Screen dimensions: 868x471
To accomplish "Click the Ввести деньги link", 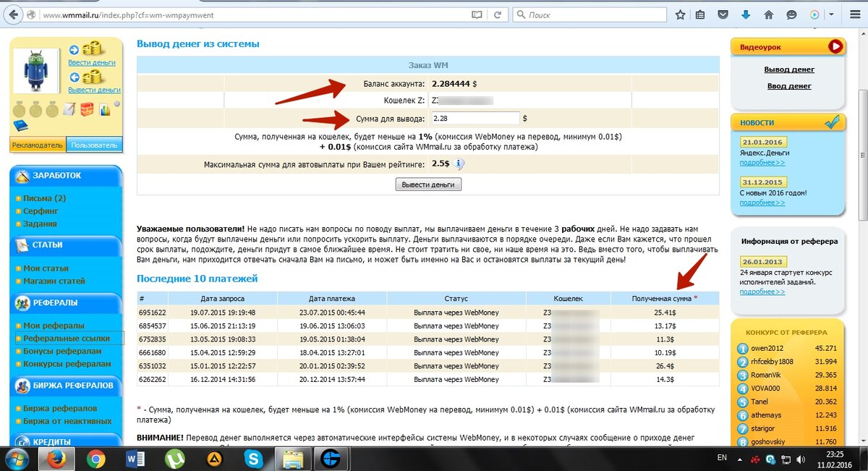I will [92, 63].
